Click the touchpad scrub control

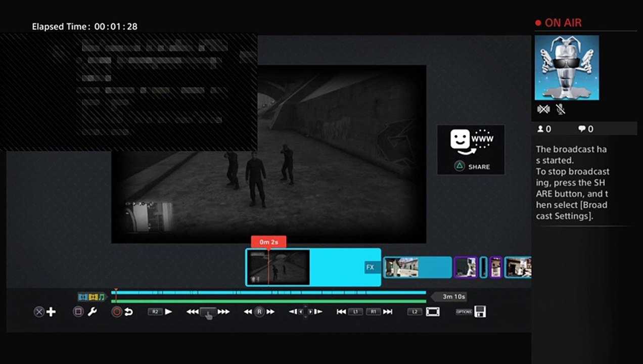coord(208,312)
